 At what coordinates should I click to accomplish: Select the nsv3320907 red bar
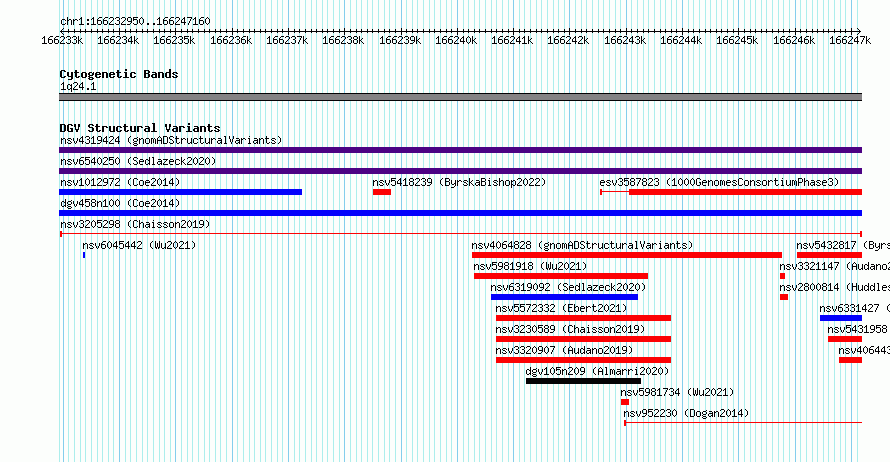(583, 360)
